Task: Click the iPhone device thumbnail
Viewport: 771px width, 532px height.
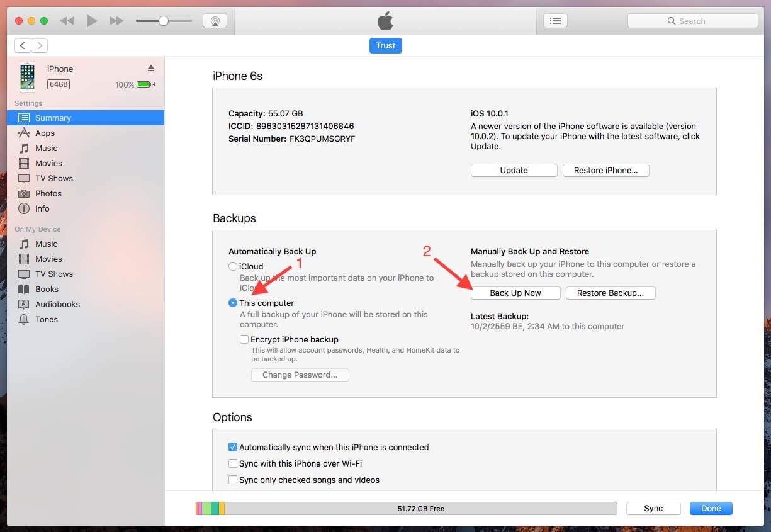Action: tap(27, 77)
